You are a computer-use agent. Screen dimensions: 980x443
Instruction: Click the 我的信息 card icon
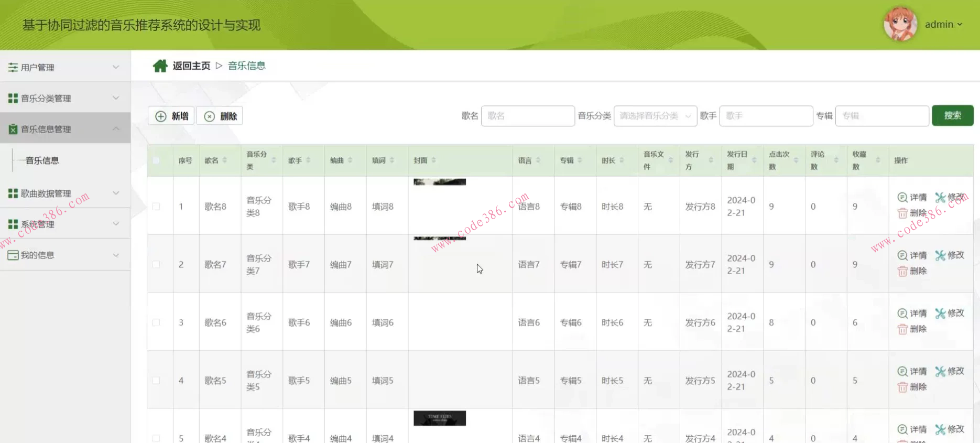click(x=13, y=255)
